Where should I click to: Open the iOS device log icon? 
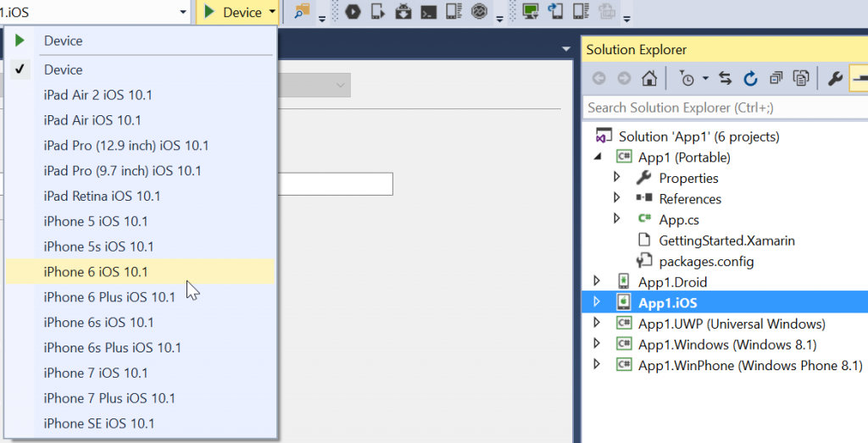(581, 11)
